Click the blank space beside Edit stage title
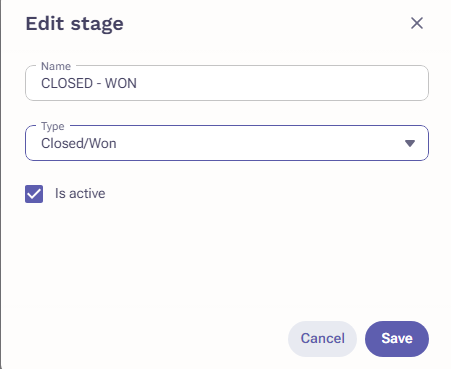The height and width of the screenshot is (369, 451). pyautogui.click(x=267, y=23)
